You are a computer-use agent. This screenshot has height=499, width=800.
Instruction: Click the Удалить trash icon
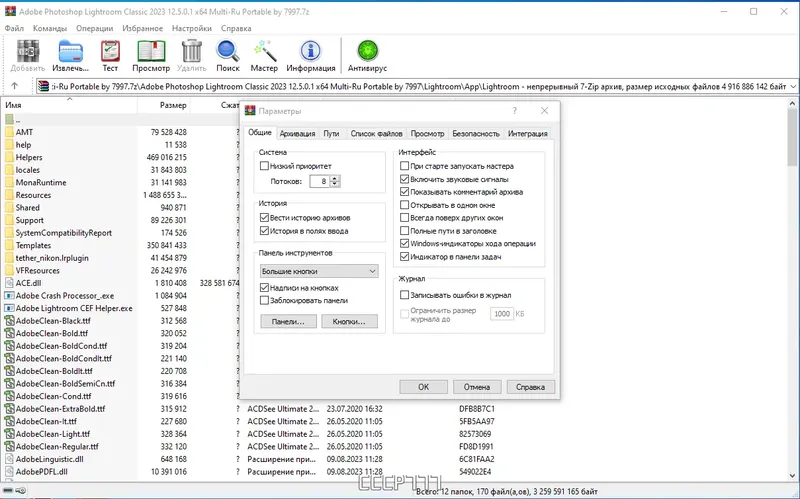(191, 53)
